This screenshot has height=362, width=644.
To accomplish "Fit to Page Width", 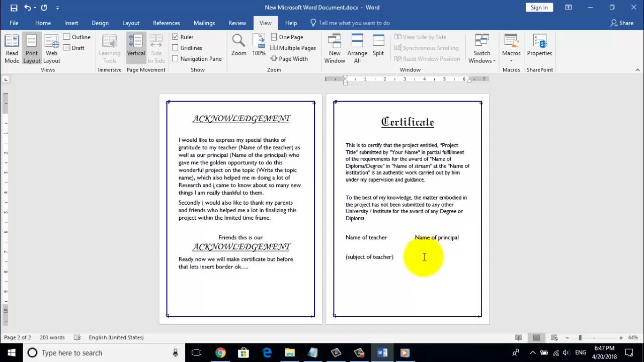I will (289, 59).
